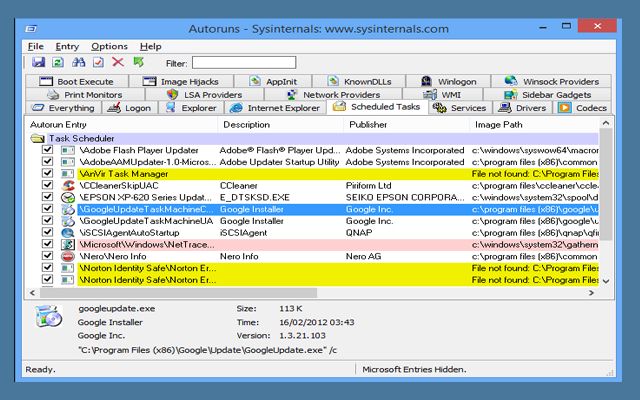The width and height of the screenshot is (640, 400).
Task: Click inside the Filter text box
Action: [x=244, y=63]
